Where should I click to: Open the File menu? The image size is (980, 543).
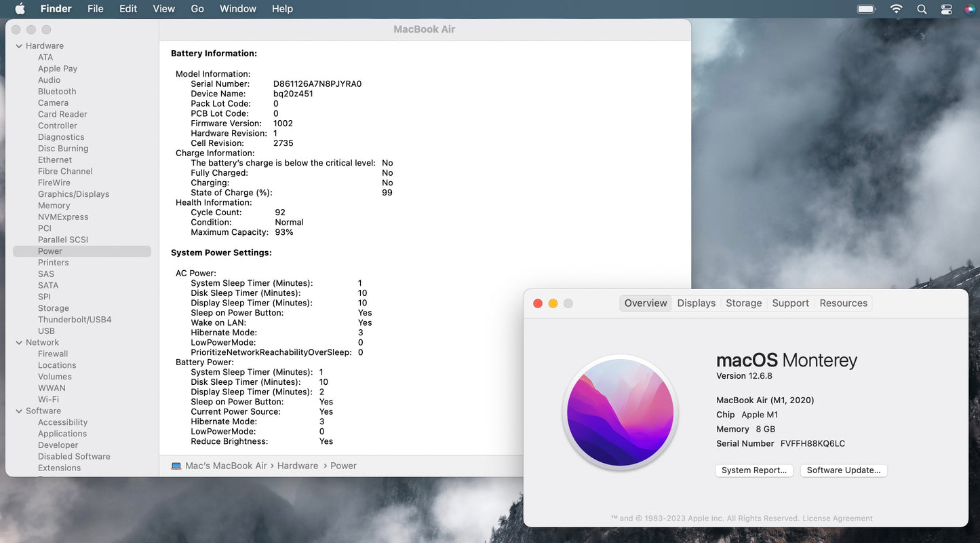tap(96, 9)
